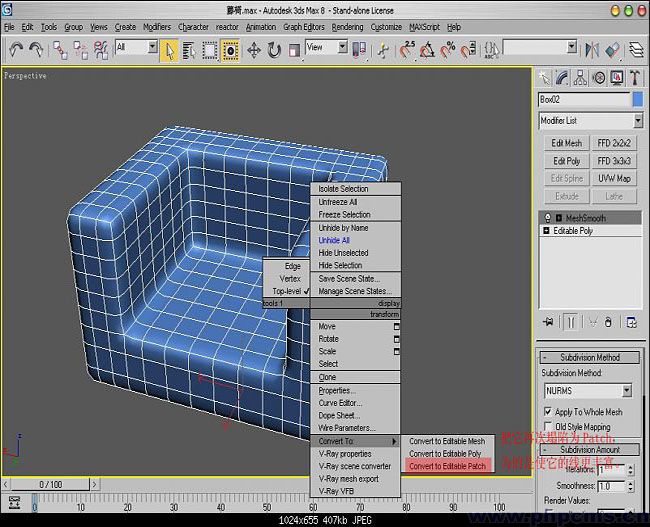Screen dimensions: 650x527
Task: Choose Isolate Selection in quad menu
Action: pos(343,189)
